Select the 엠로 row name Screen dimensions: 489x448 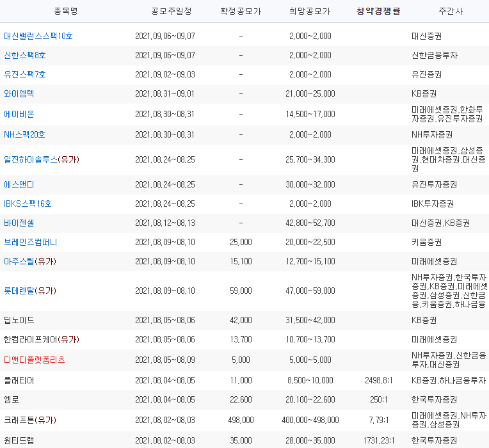[x=12, y=399]
